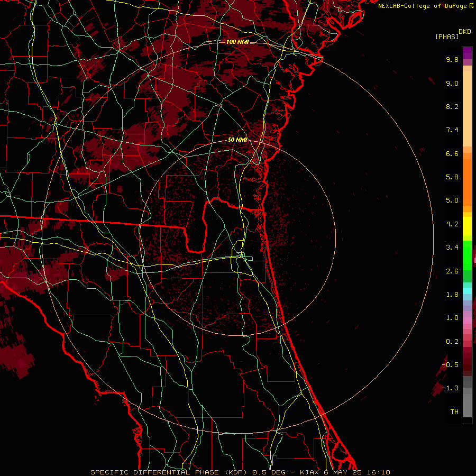Click the yellow segment of the color bar
Screen dimensions: 476x476
[x=467, y=226]
